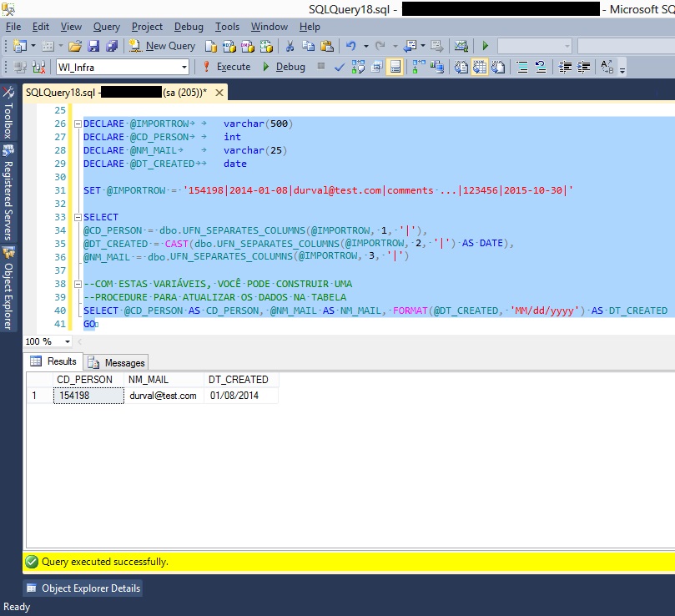This screenshot has width=675, height=616.
Task: Toggle Results to Grid output mode
Action: [x=481, y=67]
